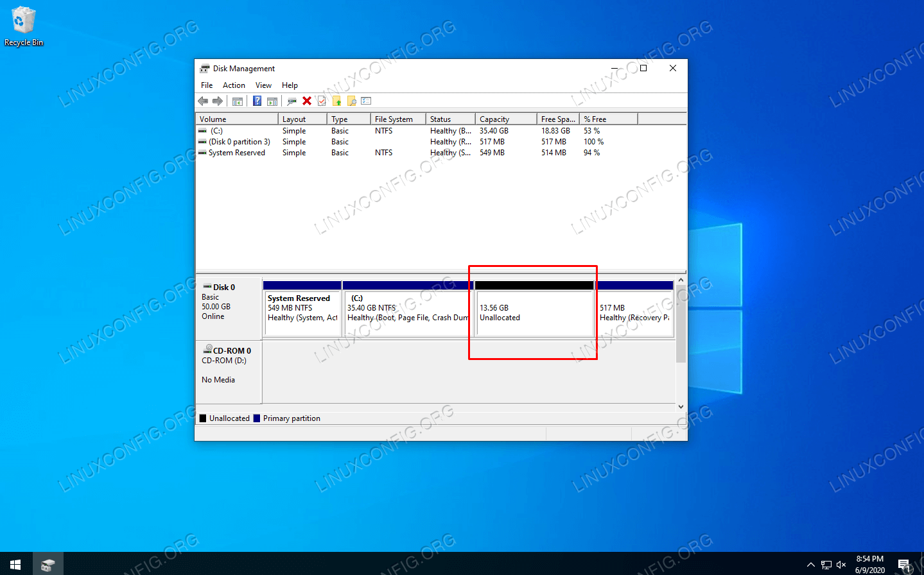Click the red X Delete icon
Viewport: 924px width, 575px height.
click(307, 101)
